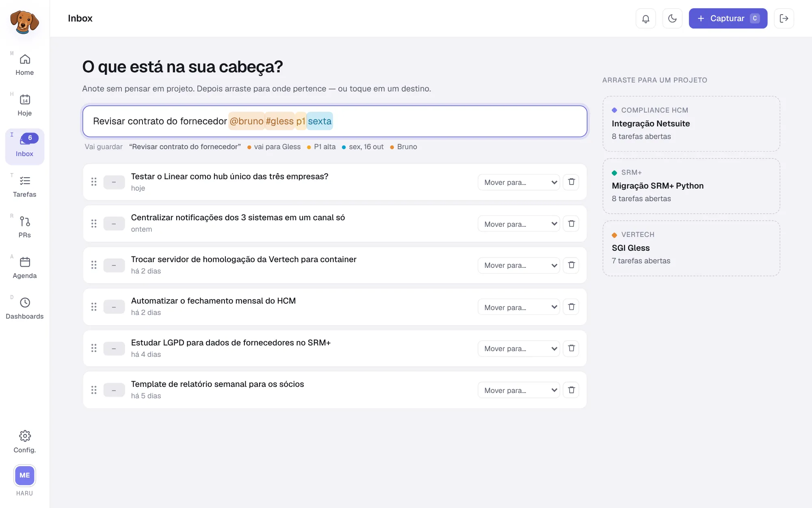Open PRs in the sidebar
812x508 pixels.
click(25, 228)
